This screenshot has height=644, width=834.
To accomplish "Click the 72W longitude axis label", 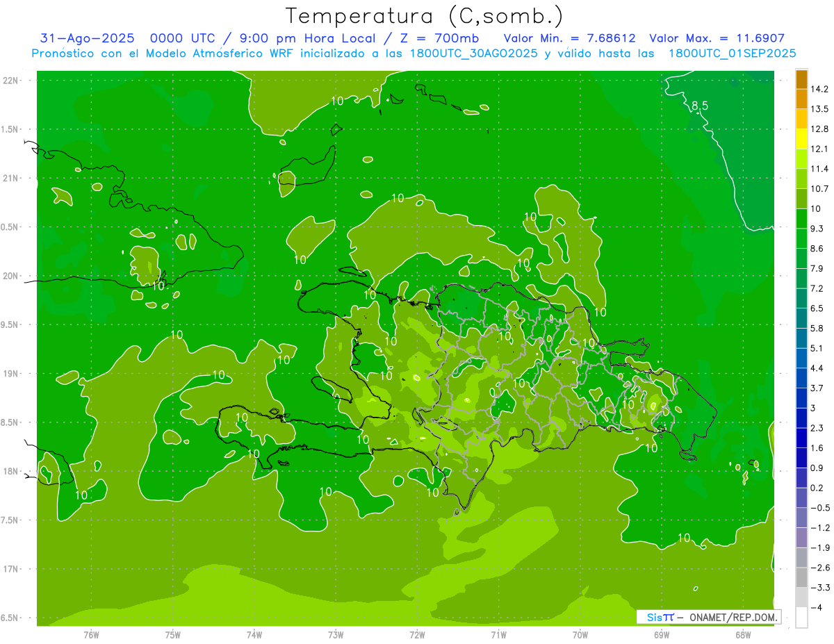I will [x=417, y=634].
